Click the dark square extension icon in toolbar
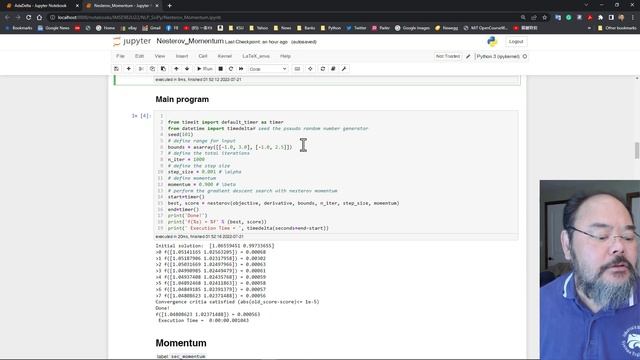 pos(333,69)
